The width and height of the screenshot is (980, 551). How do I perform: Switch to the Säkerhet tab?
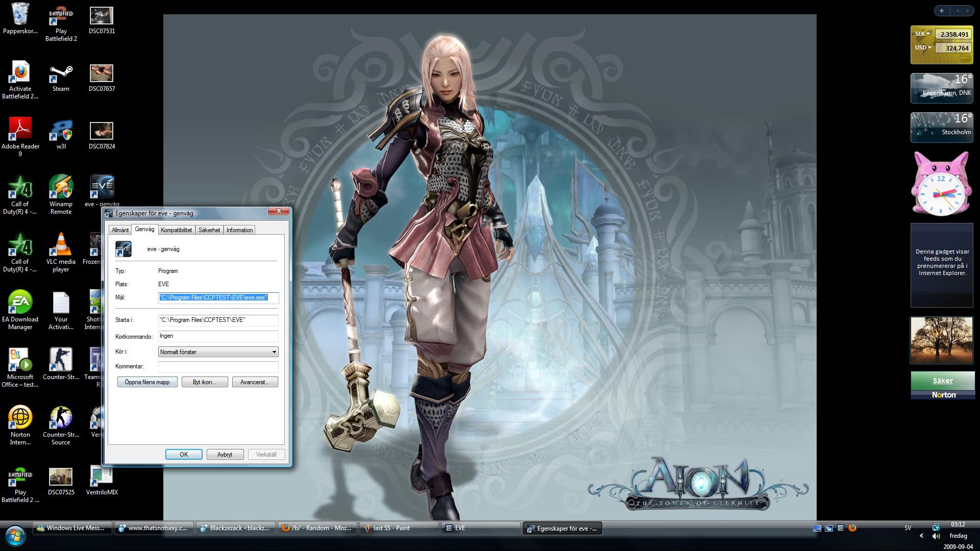point(209,230)
